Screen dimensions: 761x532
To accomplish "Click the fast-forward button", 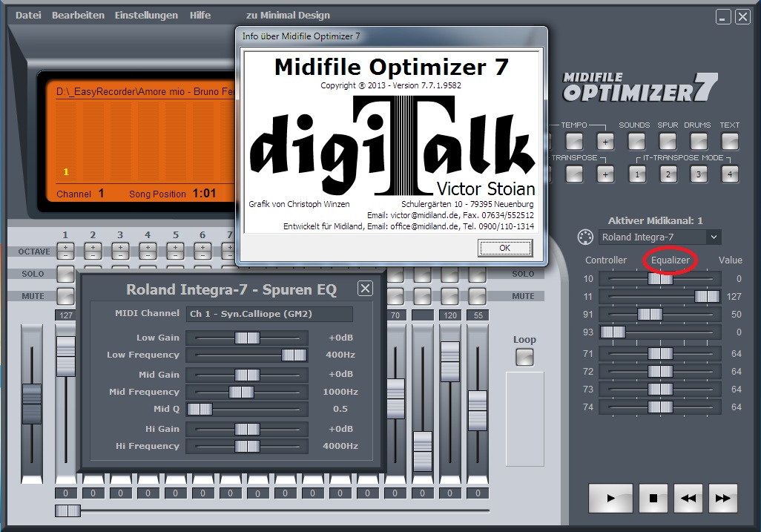I will pyautogui.click(x=722, y=498).
